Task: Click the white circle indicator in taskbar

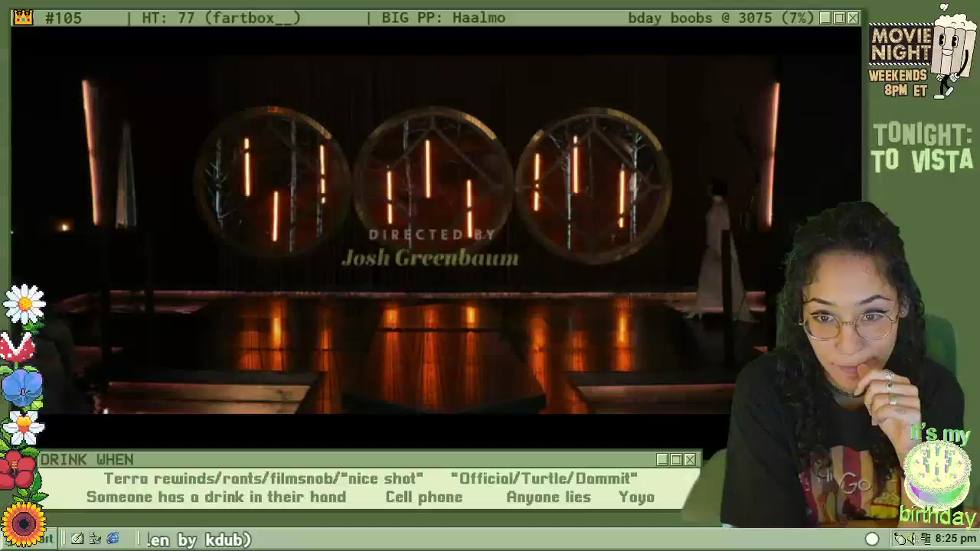Action: (872, 539)
